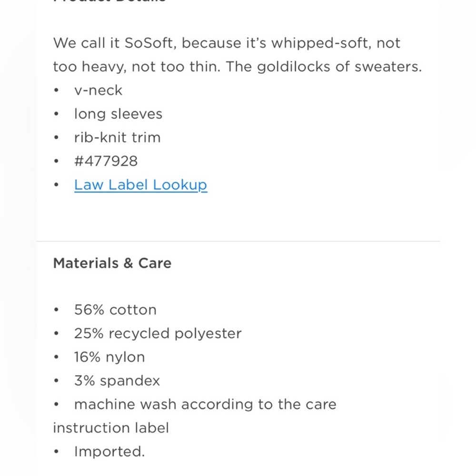This screenshot has height=476, width=476.
Task: Select the v-neck bullet item
Action: [x=98, y=90]
